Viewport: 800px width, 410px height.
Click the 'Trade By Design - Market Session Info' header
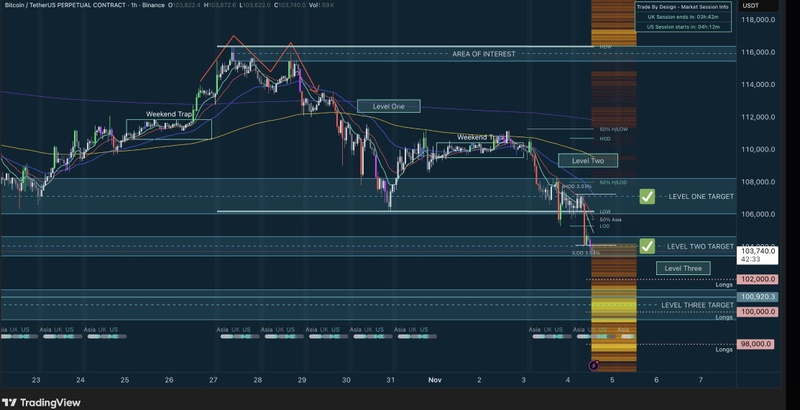tap(683, 7)
